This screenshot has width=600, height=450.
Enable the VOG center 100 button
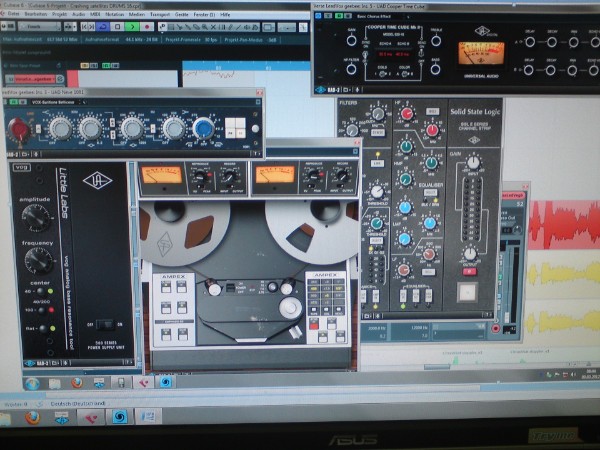pos(41,310)
